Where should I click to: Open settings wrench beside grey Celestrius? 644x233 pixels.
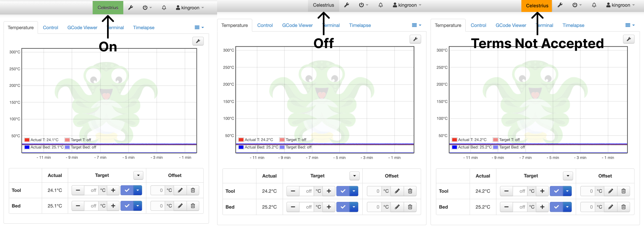[347, 5]
